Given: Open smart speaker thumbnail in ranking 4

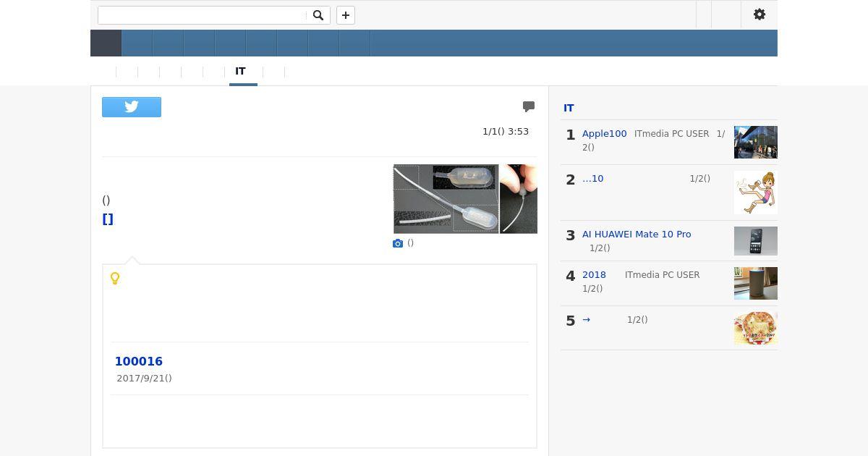Looking at the screenshot, I should click(756, 283).
